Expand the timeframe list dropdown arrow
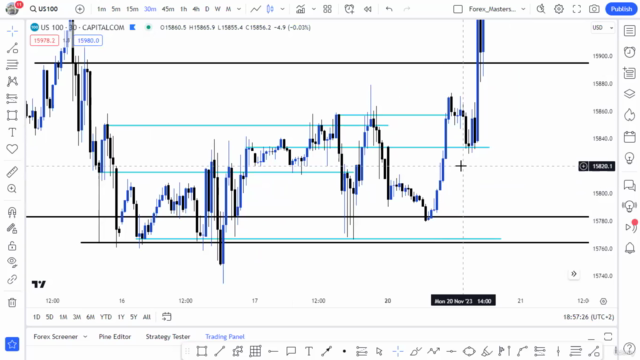 pos(239,9)
